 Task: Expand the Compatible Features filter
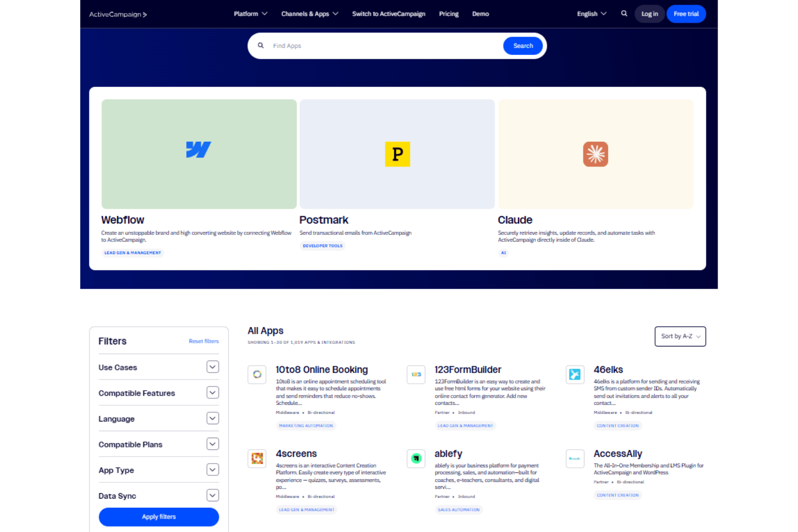212,393
